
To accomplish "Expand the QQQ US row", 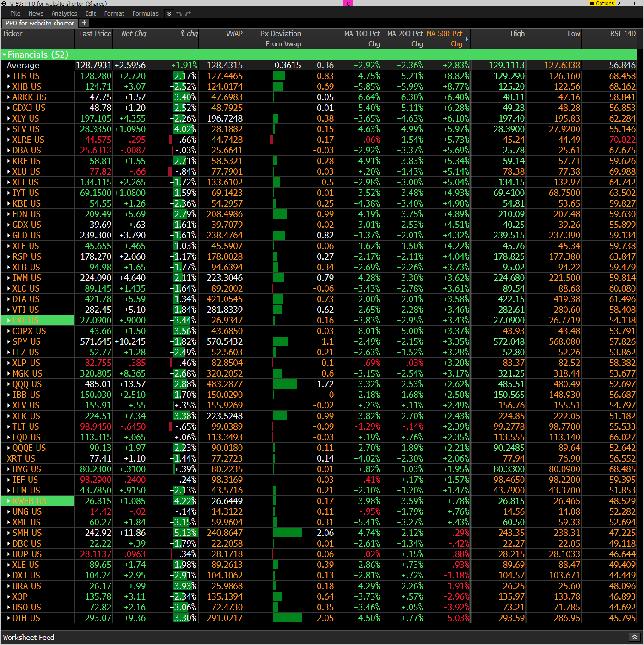I will [8, 384].
